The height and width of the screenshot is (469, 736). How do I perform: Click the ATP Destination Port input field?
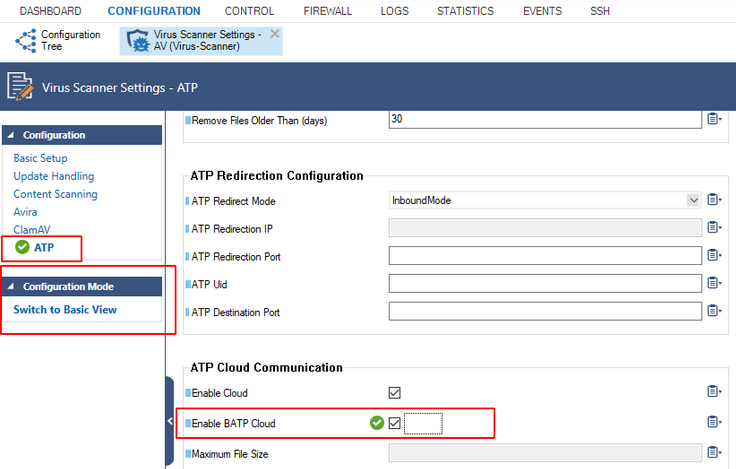click(x=545, y=311)
